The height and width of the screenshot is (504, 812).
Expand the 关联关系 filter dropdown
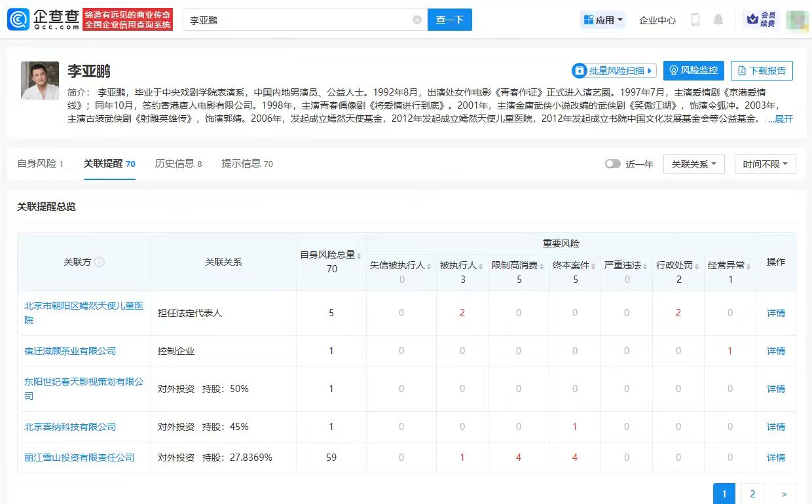pyautogui.click(x=693, y=164)
